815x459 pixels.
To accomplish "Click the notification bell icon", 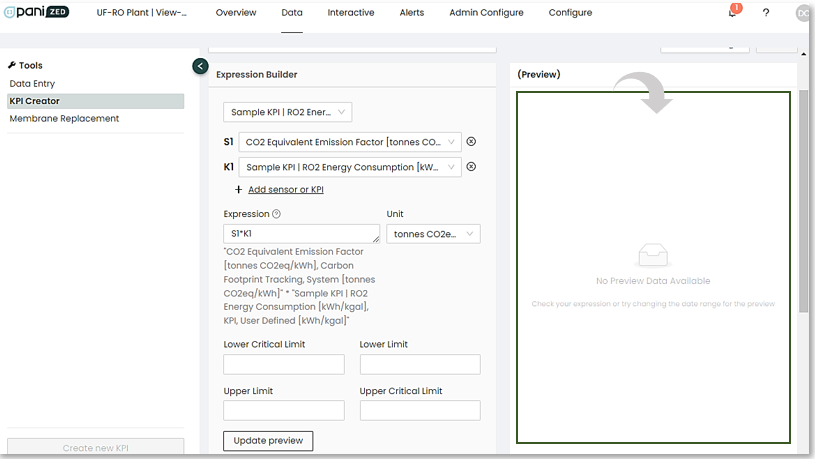I will 732,13.
